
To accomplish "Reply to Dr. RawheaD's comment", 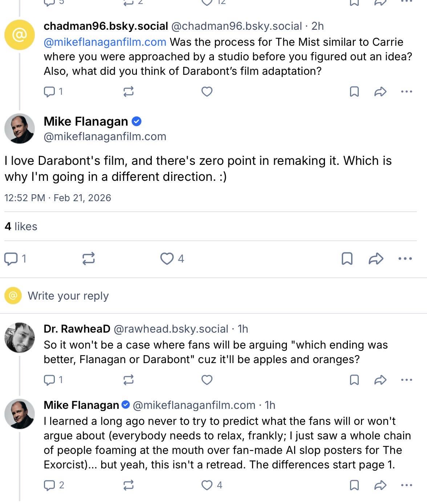I will click(49, 380).
